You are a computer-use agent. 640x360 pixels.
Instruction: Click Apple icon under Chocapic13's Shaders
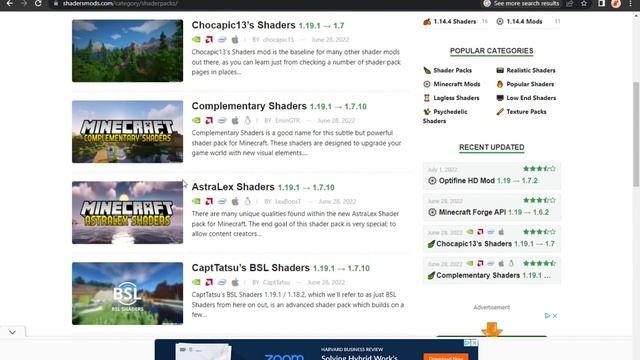(235, 40)
